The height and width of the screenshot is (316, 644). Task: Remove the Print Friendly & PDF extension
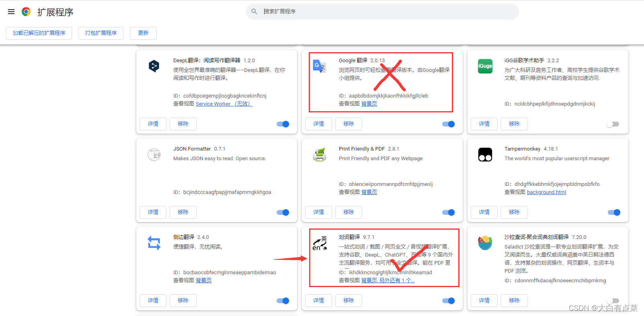(x=349, y=212)
